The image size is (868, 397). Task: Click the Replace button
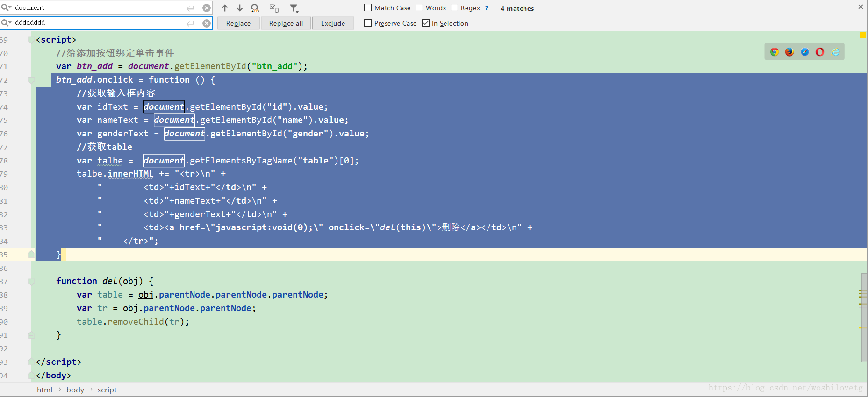238,23
